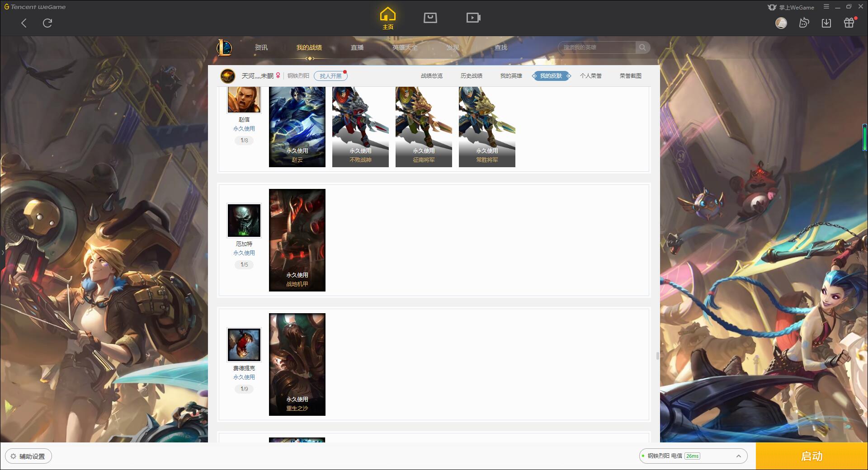The image size is (868, 470).
Task: Switch to 个人荣誉 sub-tab
Action: click(591, 76)
